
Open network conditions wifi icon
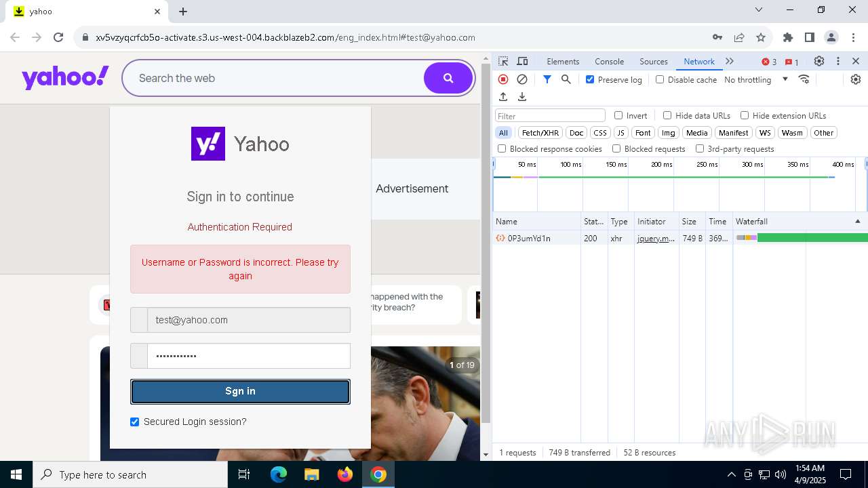[x=804, y=79]
